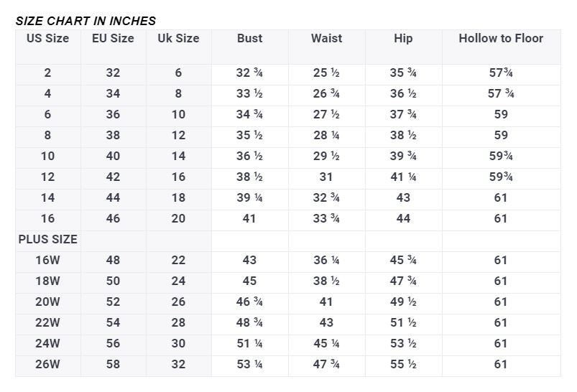Image resolution: width=577 pixels, height=392 pixels.
Task: Select the Uk Size column header
Action: click(178, 39)
